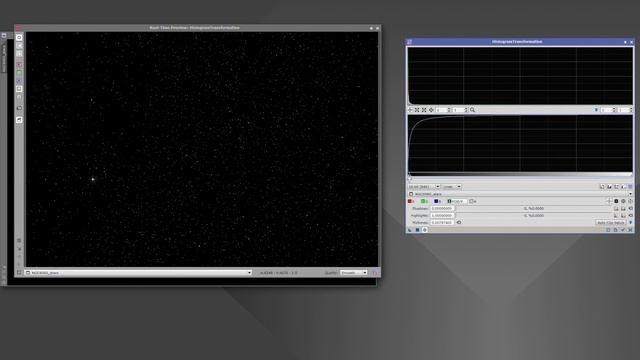Viewport: 640px width, 360px height.
Task: Click the gray midtones readout mode icon
Action: click(623, 201)
